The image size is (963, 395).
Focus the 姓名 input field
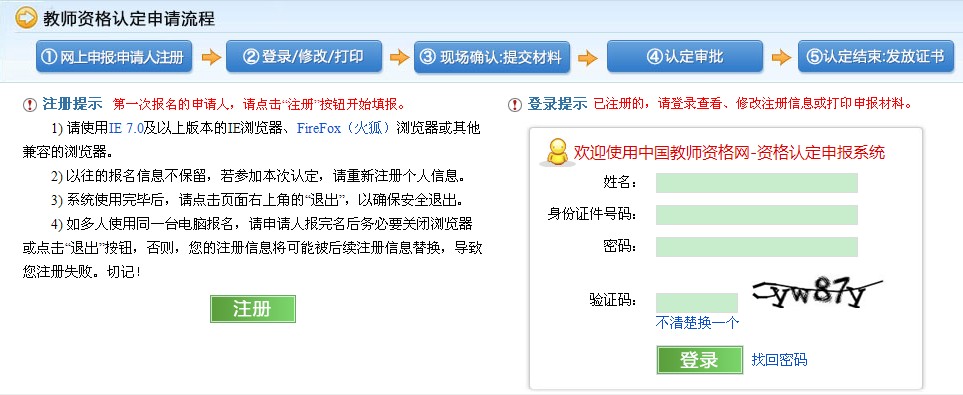pyautogui.click(x=757, y=183)
